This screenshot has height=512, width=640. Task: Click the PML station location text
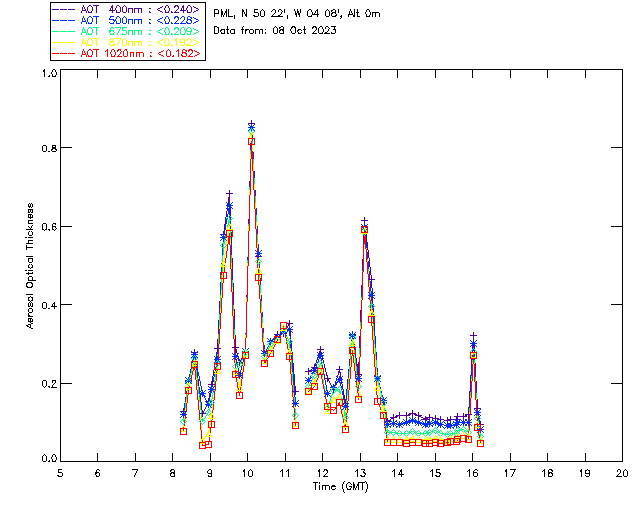pos(297,14)
